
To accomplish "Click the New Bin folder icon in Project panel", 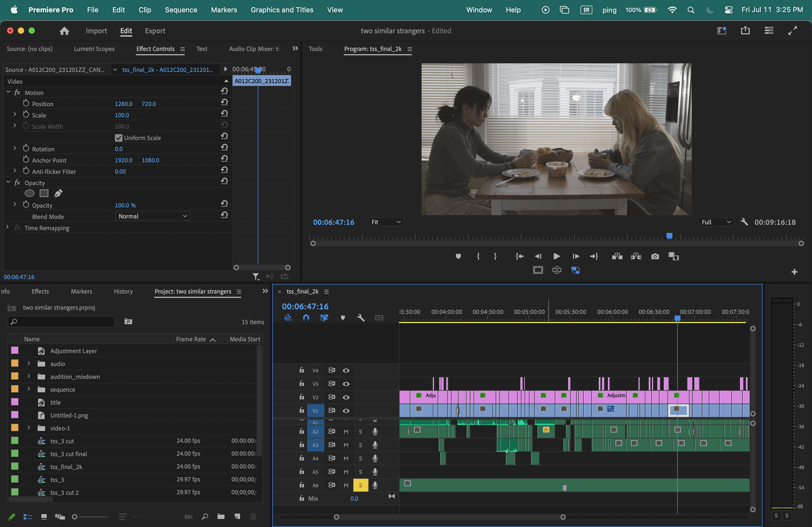I will coord(221,517).
